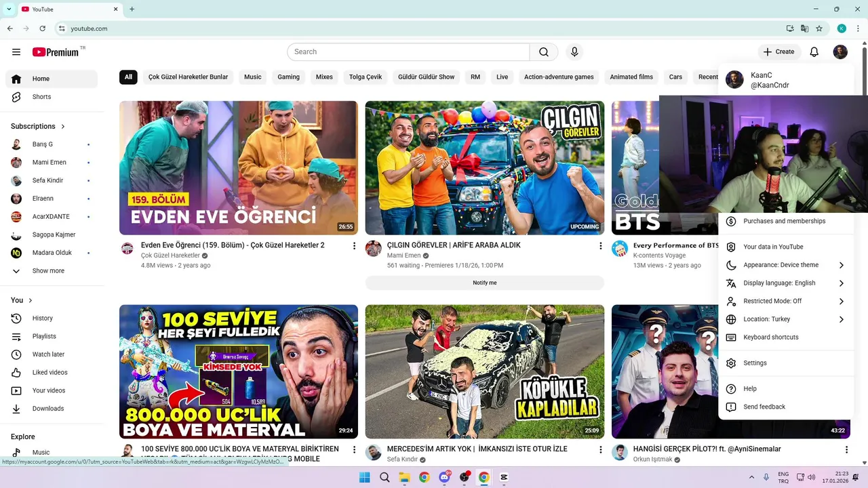Open the notifications bell
The width and height of the screenshot is (868, 488).
[814, 52]
